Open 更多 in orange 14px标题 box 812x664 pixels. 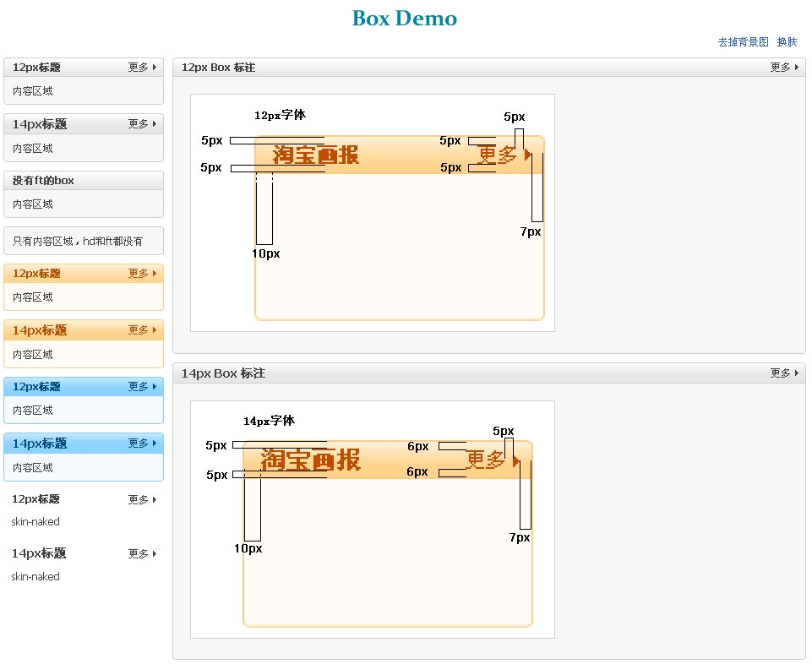point(143,330)
